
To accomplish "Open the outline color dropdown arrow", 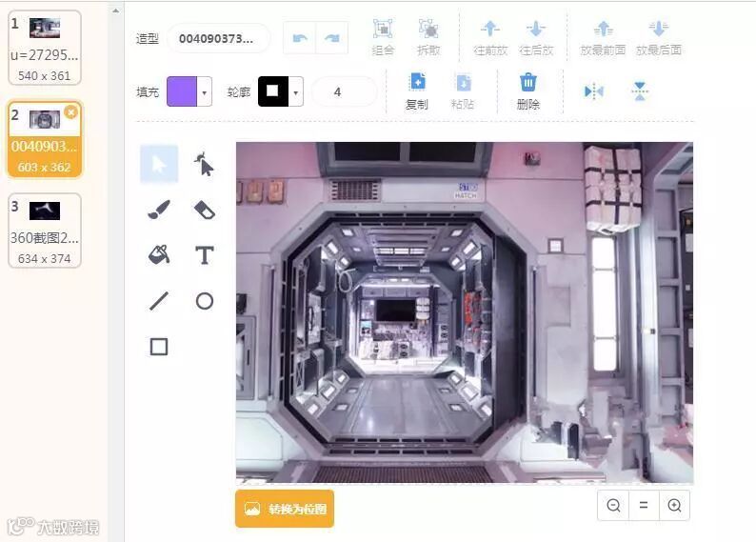I will 295,91.
